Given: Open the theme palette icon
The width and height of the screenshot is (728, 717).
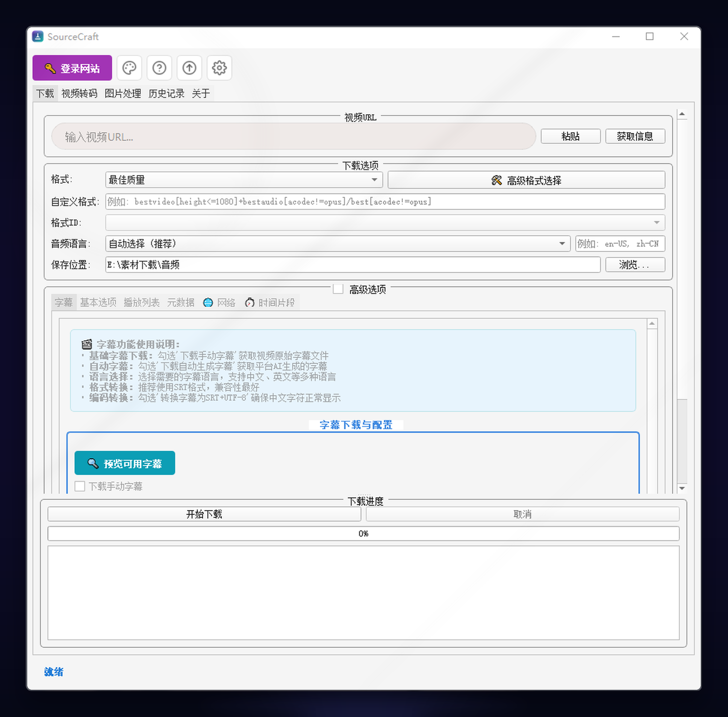Looking at the screenshot, I should pos(129,68).
